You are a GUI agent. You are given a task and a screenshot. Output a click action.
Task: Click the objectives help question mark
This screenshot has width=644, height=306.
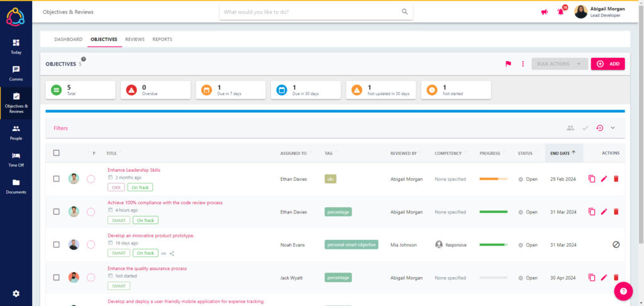84,59
